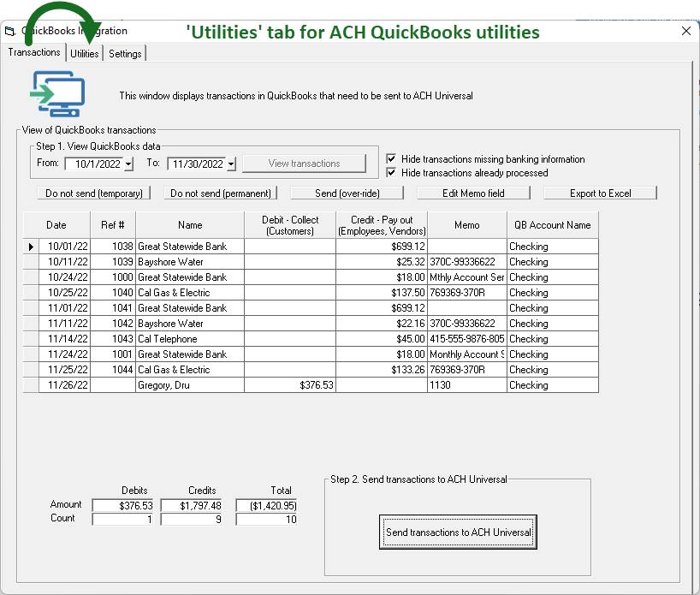700x595 pixels.
Task: Click Do not send (permanent) button
Action: click(221, 193)
